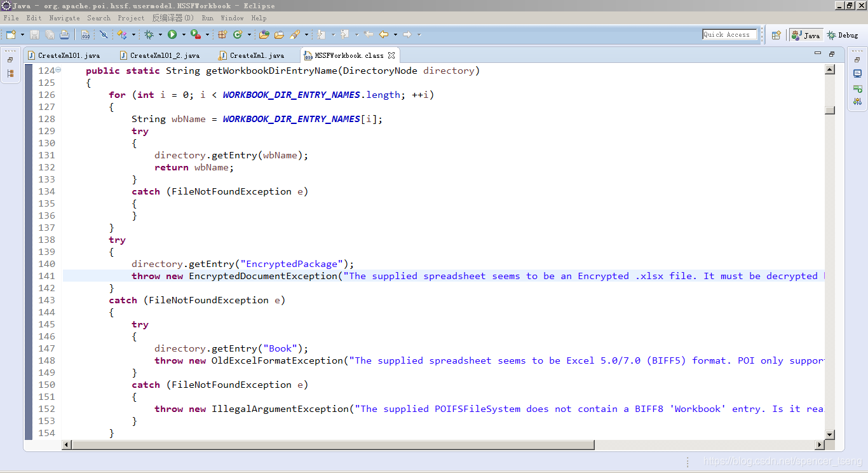Collapse the method fold at line 124

pos(58,70)
